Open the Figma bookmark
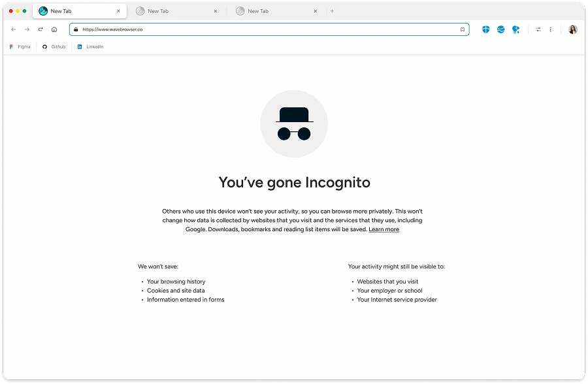This screenshot has width=588, height=384. (20, 46)
